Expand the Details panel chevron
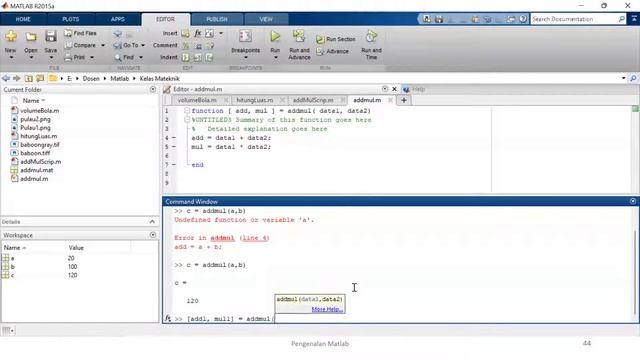640x360 pixels. pos(152,222)
